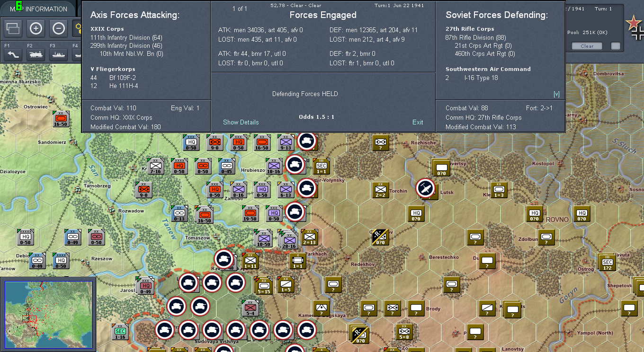644x352 pixels.
Task: Select the red panzer counter 19-50
Action: pyautogui.click(x=250, y=213)
